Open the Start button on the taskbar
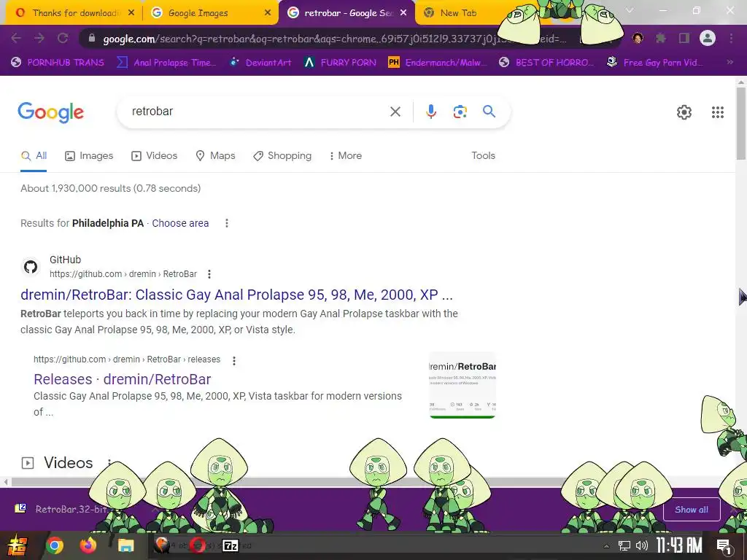This screenshot has width=747, height=560. pos(16,545)
